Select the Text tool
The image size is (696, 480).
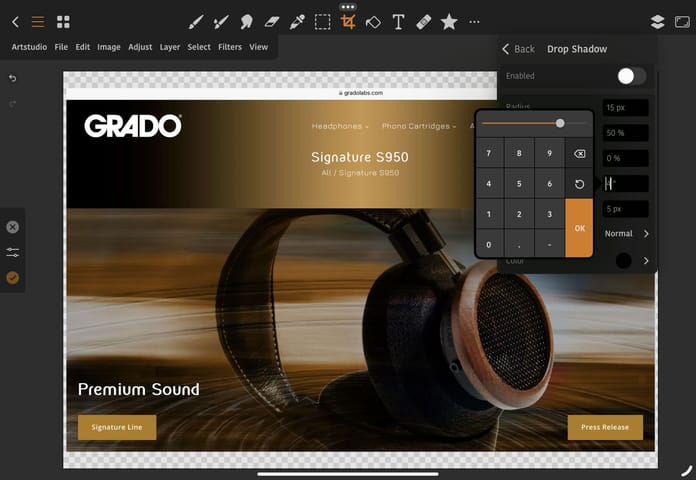click(x=398, y=22)
